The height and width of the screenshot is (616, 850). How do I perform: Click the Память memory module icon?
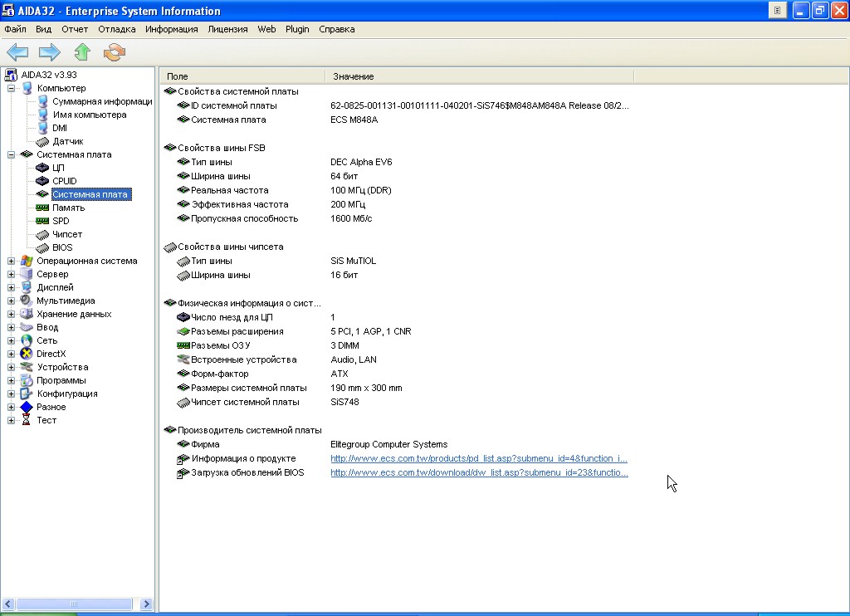(x=42, y=208)
